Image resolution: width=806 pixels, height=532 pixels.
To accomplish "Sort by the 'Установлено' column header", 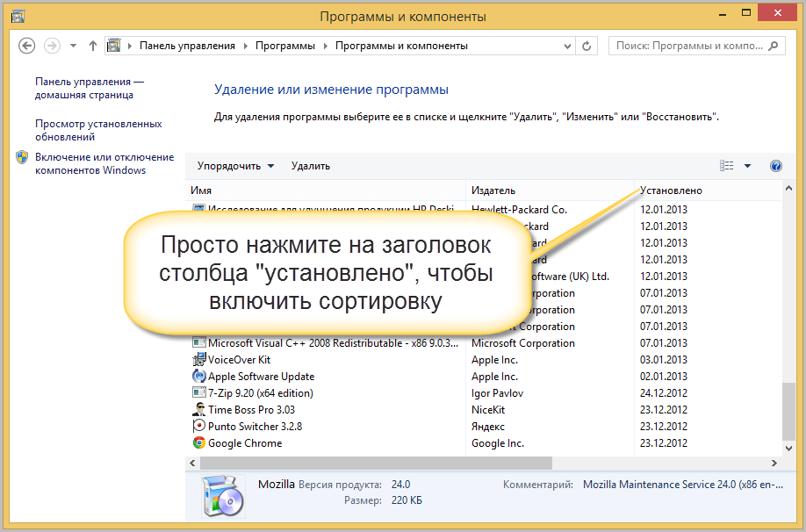I will coord(708,191).
